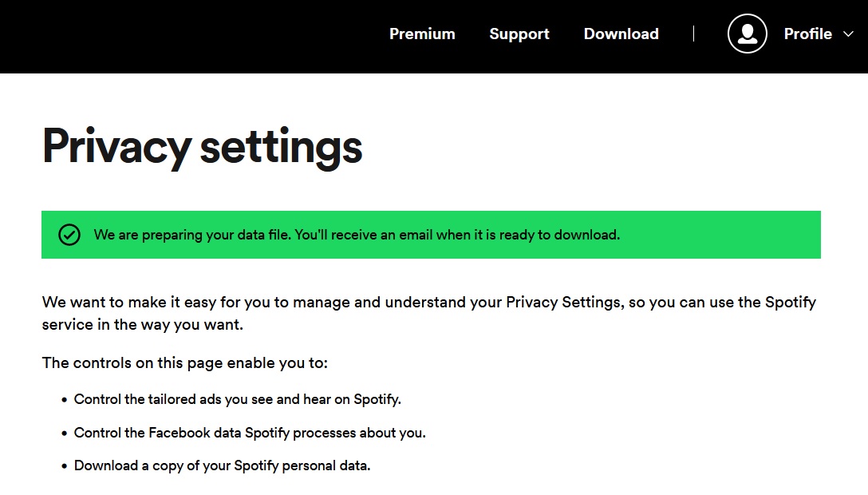Click the Download navigation link
Screen dimensions: 868x495
pyautogui.click(x=621, y=34)
